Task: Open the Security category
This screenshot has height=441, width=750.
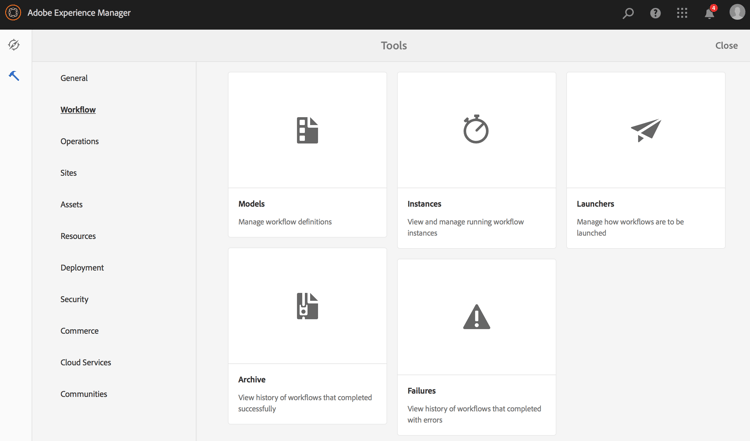Action: [74, 299]
